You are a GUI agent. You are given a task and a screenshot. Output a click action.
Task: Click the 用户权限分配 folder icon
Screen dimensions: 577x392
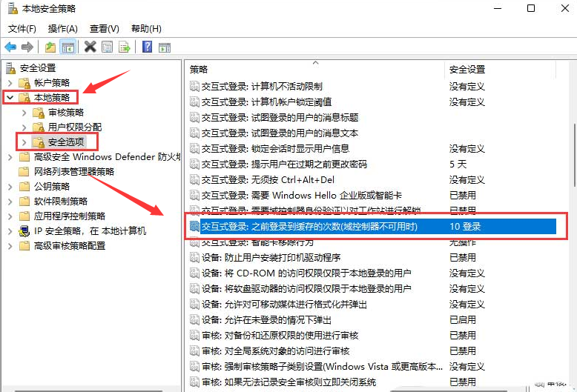[39, 127]
